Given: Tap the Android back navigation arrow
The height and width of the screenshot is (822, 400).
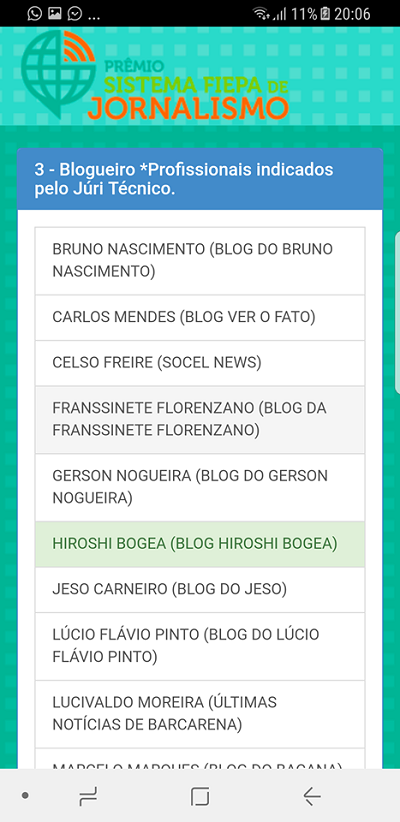Looking at the screenshot, I should pos(312,797).
